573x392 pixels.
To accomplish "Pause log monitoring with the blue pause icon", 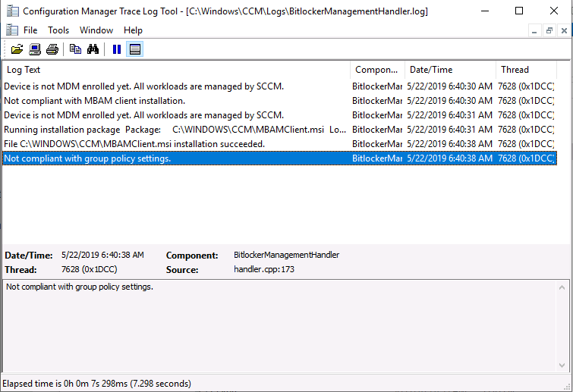I will coord(117,49).
